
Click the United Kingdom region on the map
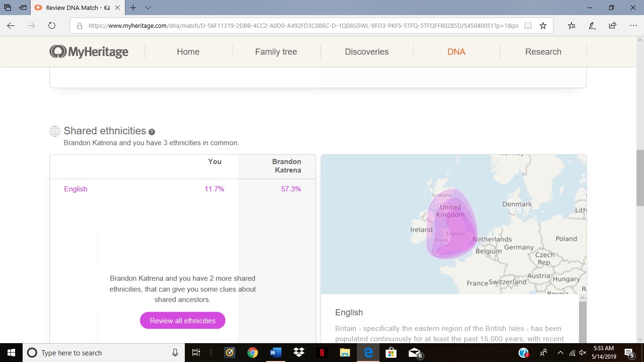(x=450, y=211)
